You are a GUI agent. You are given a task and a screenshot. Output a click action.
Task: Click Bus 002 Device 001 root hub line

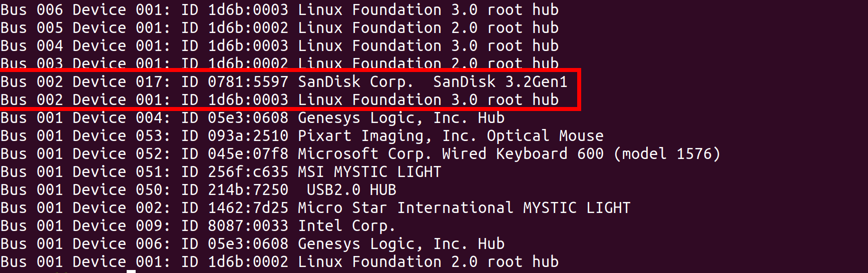tap(279, 99)
